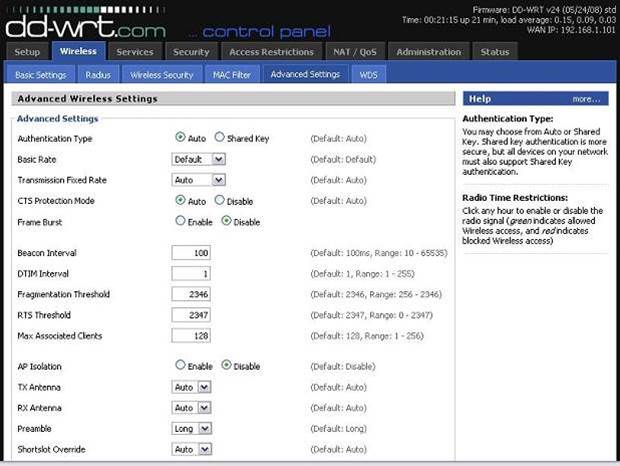620x466 pixels.
Task: Open the Preamble dropdown
Action: tap(193, 428)
